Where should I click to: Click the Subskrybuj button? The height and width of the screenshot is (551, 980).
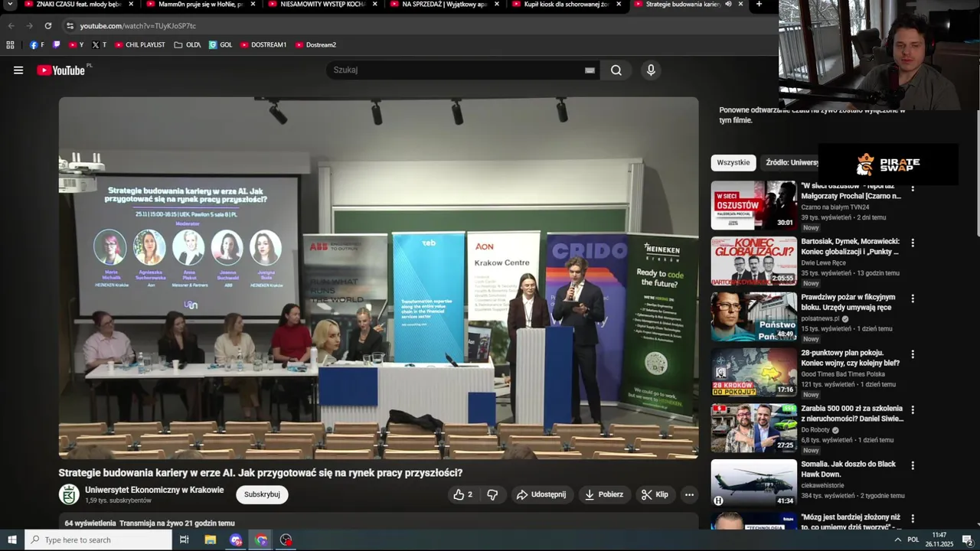click(262, 494)
